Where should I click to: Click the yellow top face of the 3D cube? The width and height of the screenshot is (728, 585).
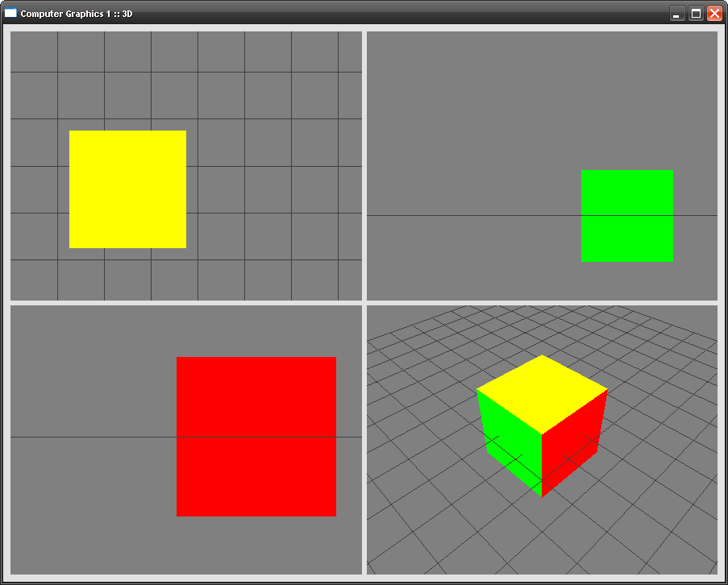542,393
